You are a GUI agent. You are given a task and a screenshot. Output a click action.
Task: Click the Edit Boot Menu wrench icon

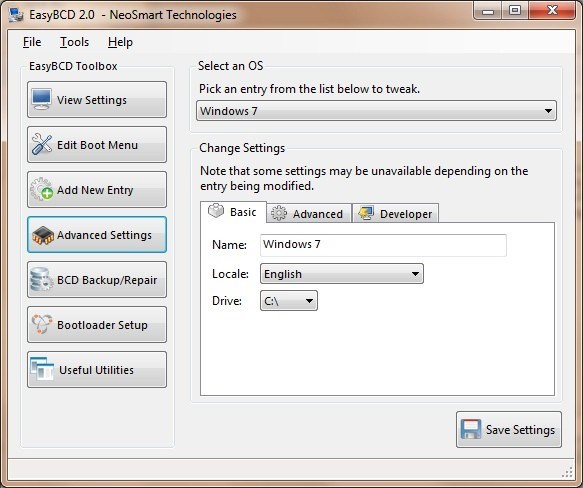coord(41,144)
